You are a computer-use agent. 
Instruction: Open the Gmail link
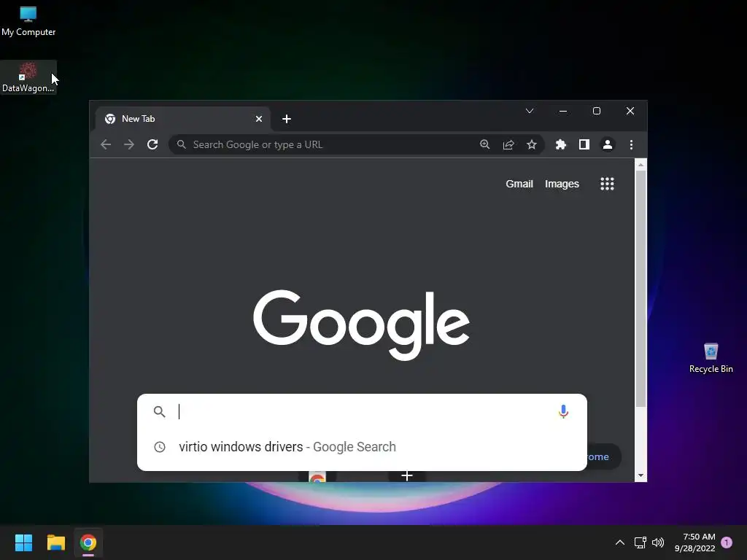point(519,184)
